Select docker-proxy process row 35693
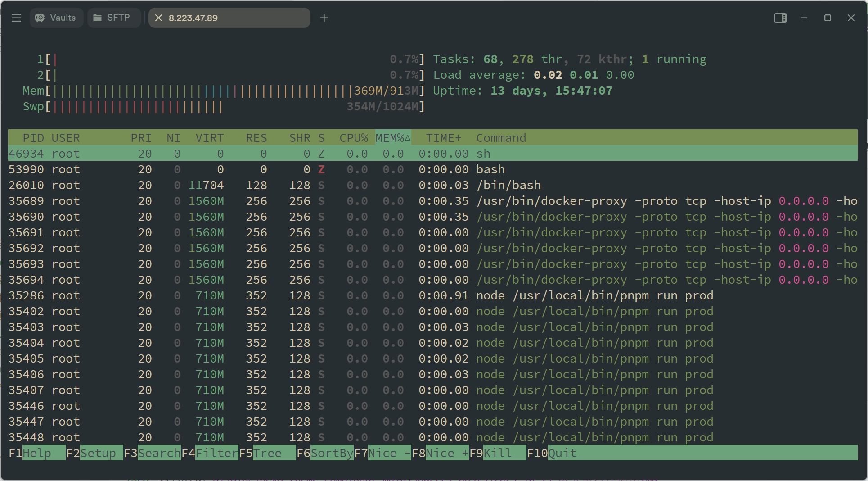Viewport: 868px width, 481px height. coord(433,264)
